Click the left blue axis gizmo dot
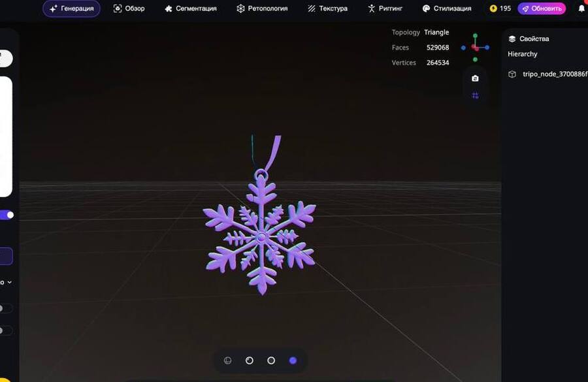This screenshot has height=382, width=588. tap(463, 48)
